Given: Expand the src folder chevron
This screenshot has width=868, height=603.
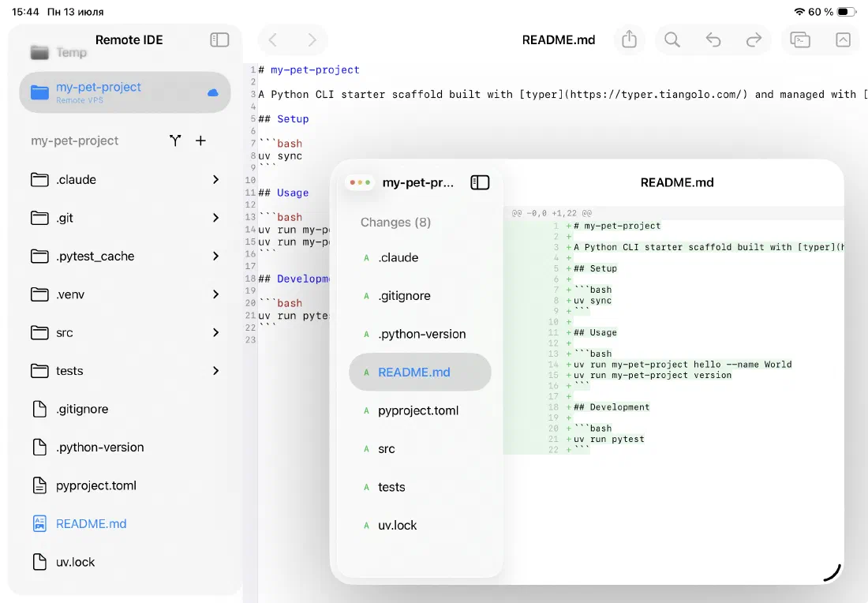Looking at the screenshot, I should [x=216, y=332].
